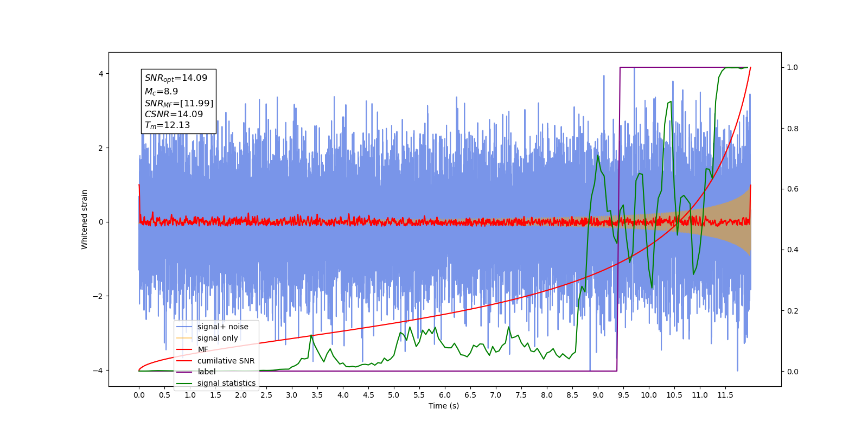The width and height of the screenshot is (868, 434).
Task: Click the 'Whitened strain' y-axis label
Action: (84, 219)
